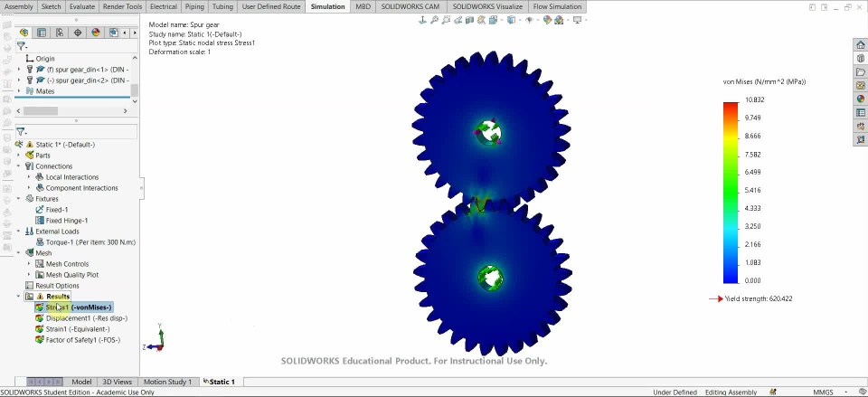
Task: Click the Hide/Show Items eye icon
Action: coord(530,20)
